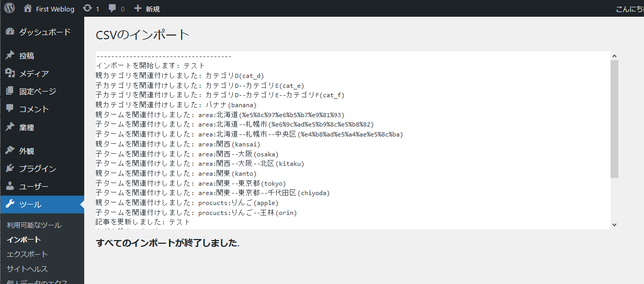Open the 業種 menu item
This screenshot has height=284, width=644.
(x=27, y=127)
